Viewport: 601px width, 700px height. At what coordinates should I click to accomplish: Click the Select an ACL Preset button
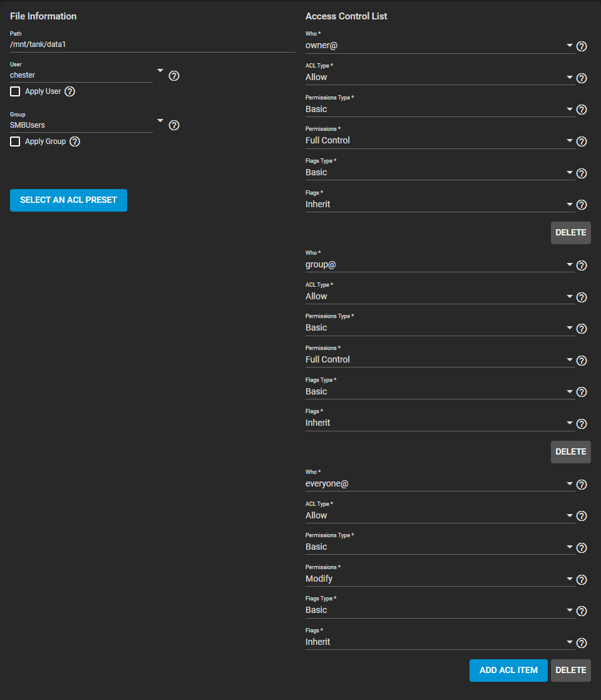pyautogui.click(x=68, y=200)
